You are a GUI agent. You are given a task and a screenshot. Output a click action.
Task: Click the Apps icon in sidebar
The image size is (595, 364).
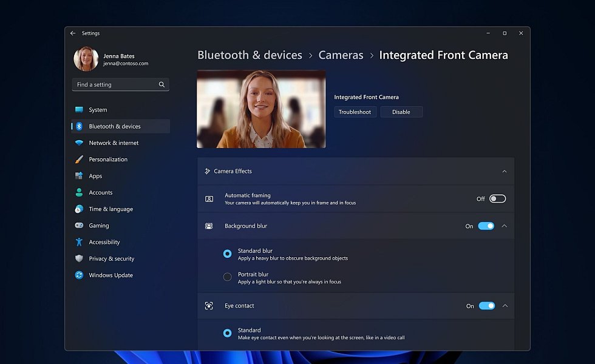(x=79, y=176)
